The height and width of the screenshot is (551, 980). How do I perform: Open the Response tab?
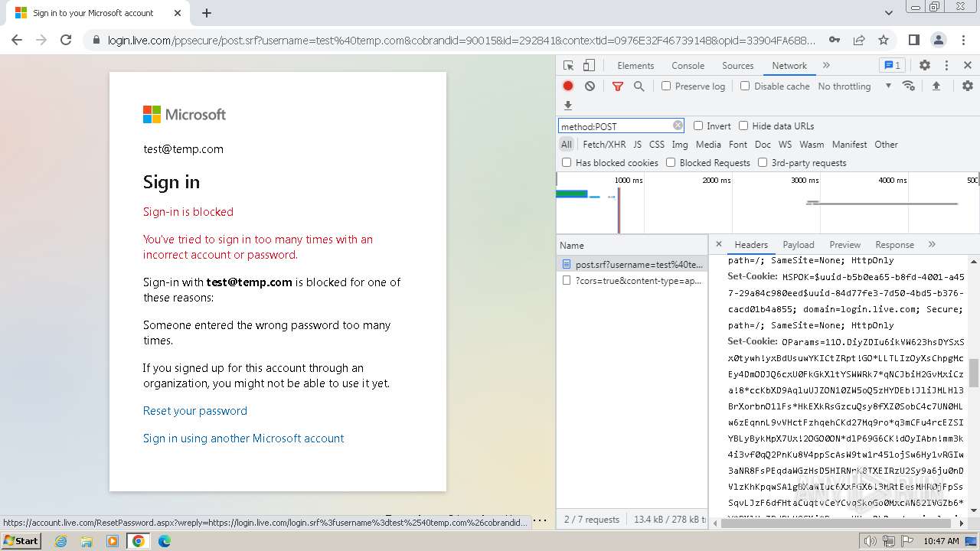[894, 245]
